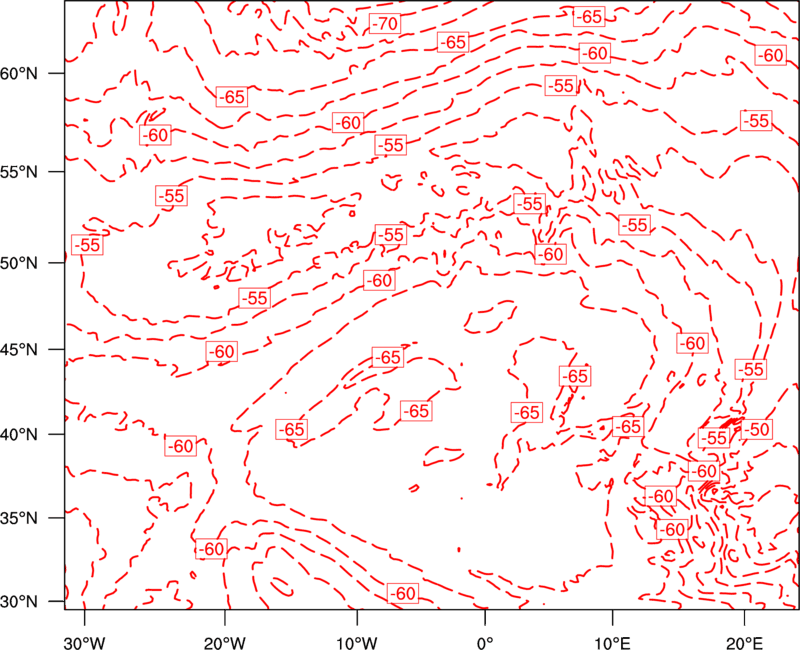Click the 10°E longitude axis label
This screenshot has width=800, height=650.
click(x=612, y=643)
